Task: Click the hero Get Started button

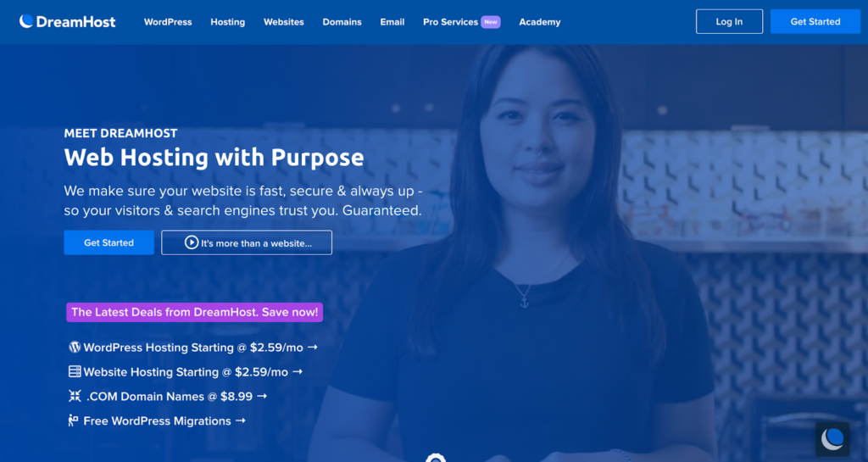Action: coord(109,242)
